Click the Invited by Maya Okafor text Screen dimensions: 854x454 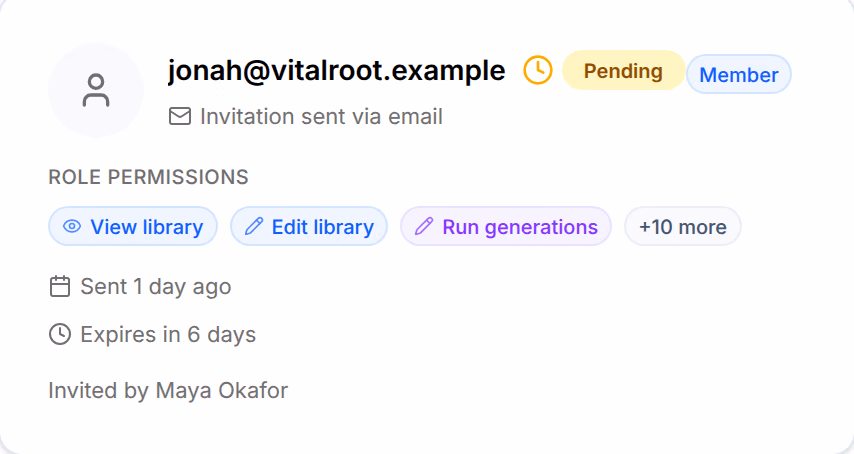tap(168, 391)
